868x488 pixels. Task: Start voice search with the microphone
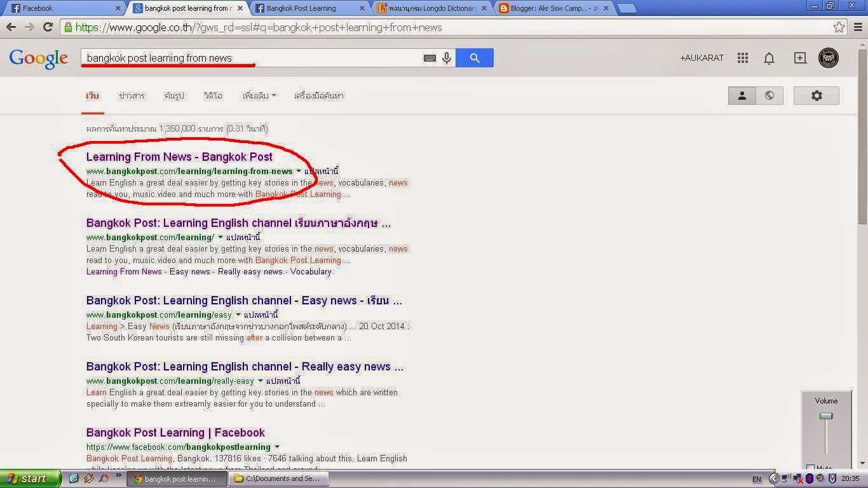click(x=447, y=58)
